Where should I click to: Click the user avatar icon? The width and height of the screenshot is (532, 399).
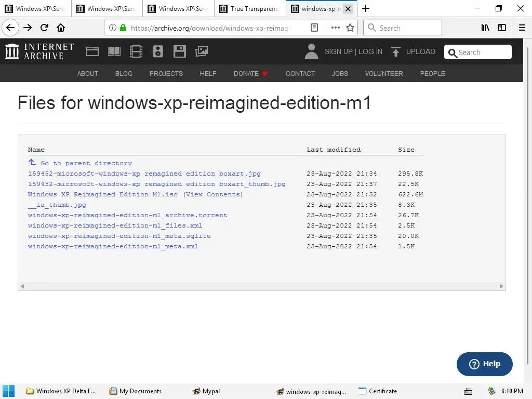click(x=311, y=51)
